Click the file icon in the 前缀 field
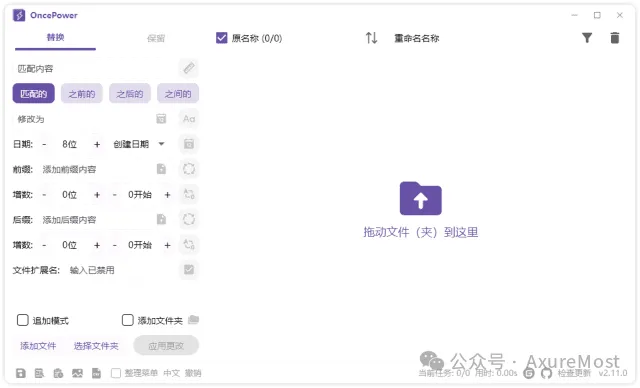The width and height of the screenshot is (640, 388). coord(161,169)
